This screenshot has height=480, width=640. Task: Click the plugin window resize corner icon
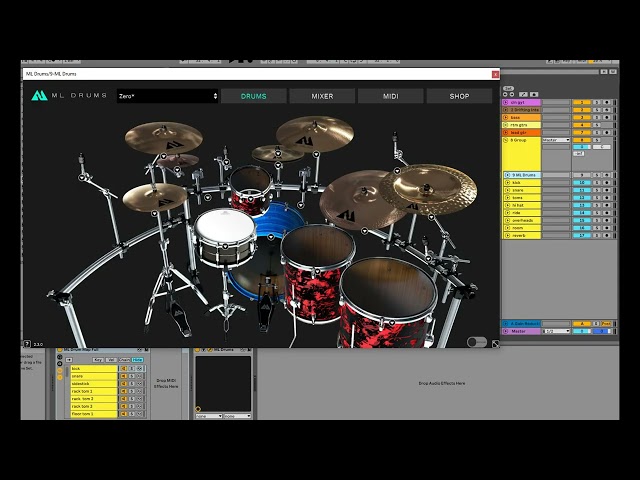click(x=495, y=344)
